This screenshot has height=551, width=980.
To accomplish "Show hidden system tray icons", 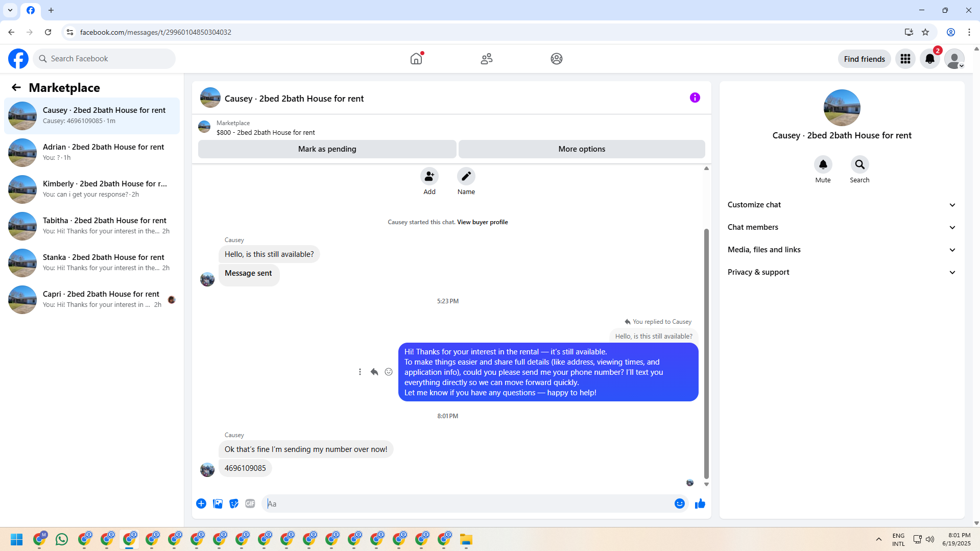I will point(879,539).
